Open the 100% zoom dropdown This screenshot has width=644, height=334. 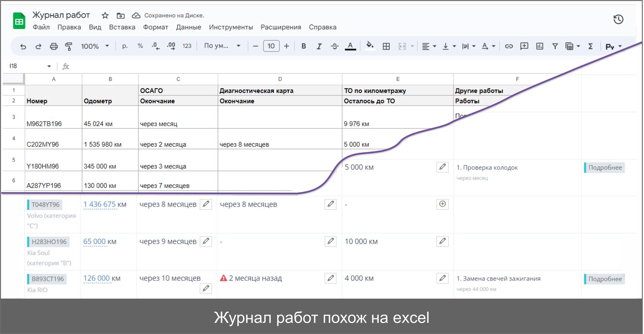click(95, 46)
